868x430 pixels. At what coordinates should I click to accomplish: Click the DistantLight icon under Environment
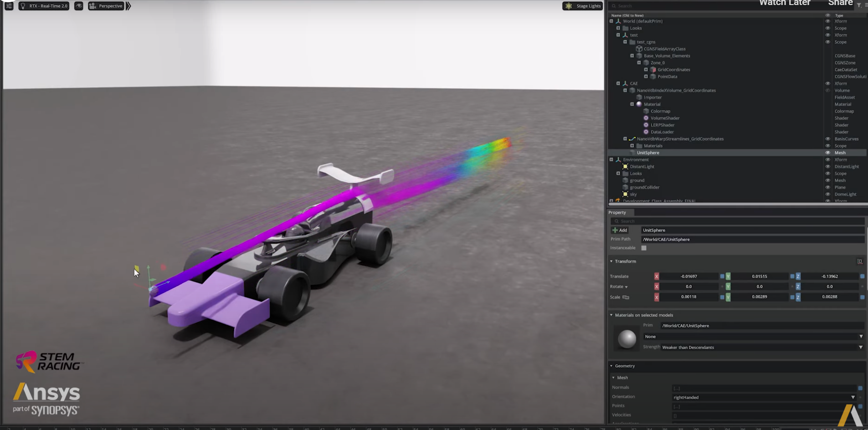[x=625, y=166]
